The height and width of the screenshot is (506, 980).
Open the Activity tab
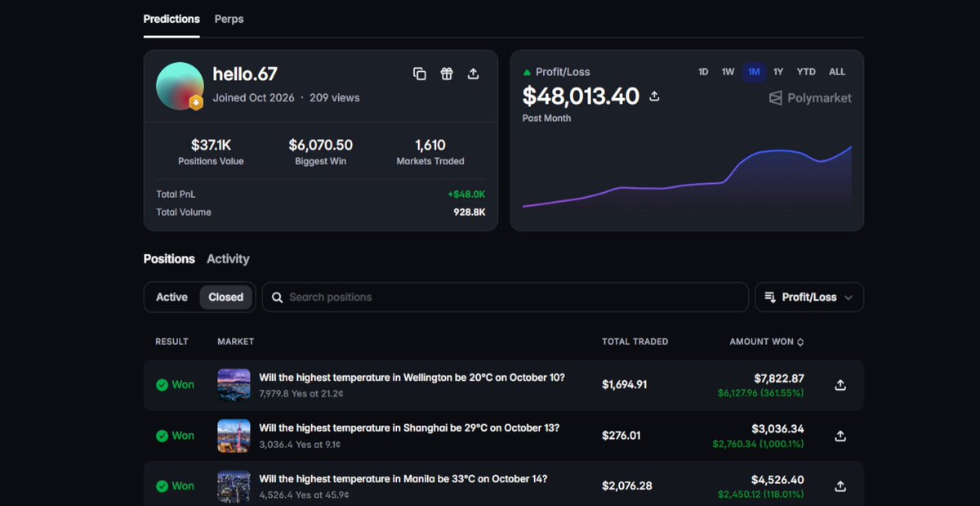(x=228, y=259)
